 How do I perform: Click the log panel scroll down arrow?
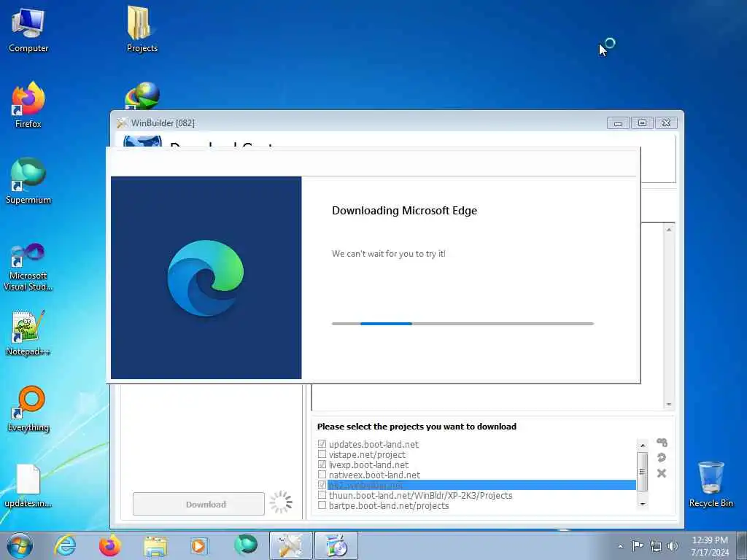coord(669,404)
